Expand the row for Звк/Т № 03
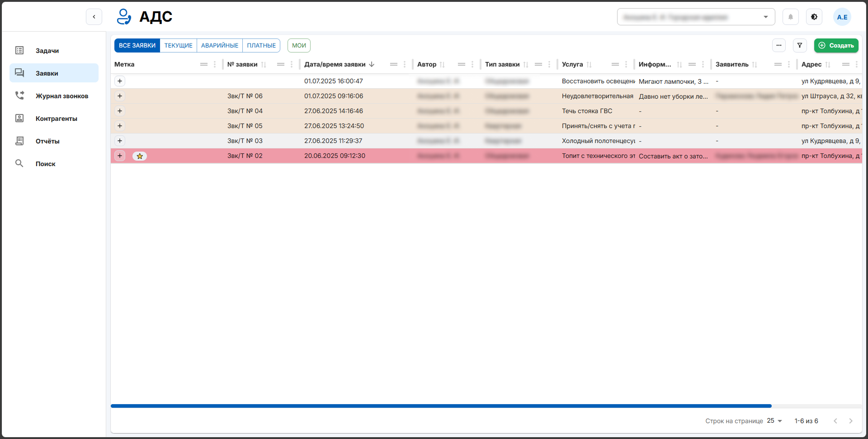Screen dimensions: 868x439 pos(120,141)
